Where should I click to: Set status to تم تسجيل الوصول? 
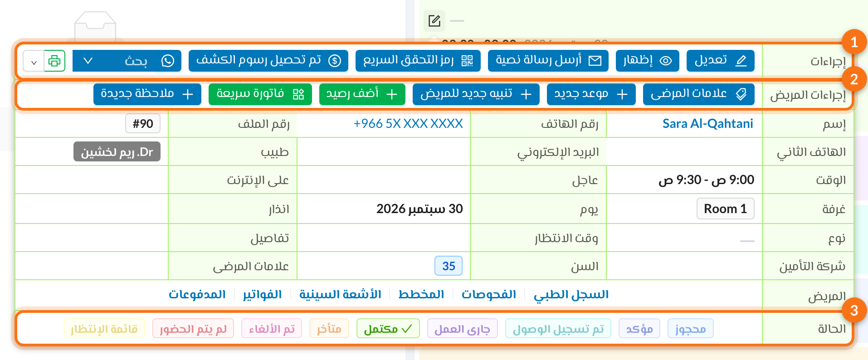tap(558, 329)
